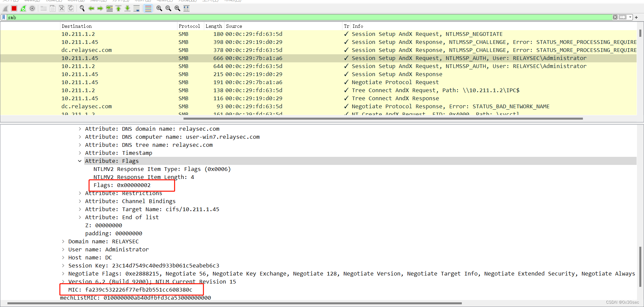Toggle auto-scroll during live capture

click(137, 8)
